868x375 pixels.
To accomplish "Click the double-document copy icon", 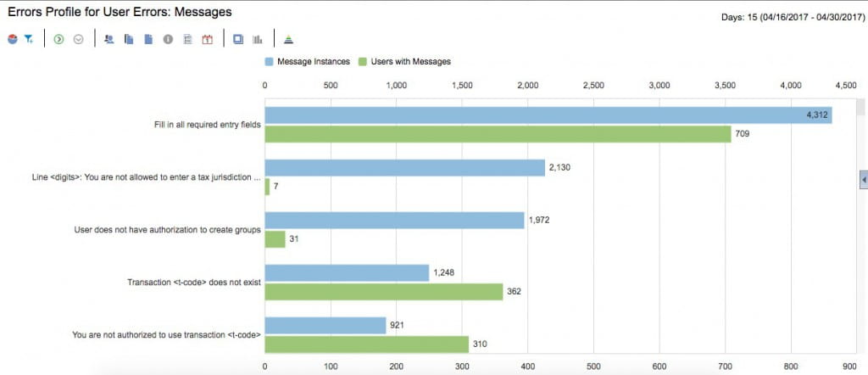I will (129, 39).
